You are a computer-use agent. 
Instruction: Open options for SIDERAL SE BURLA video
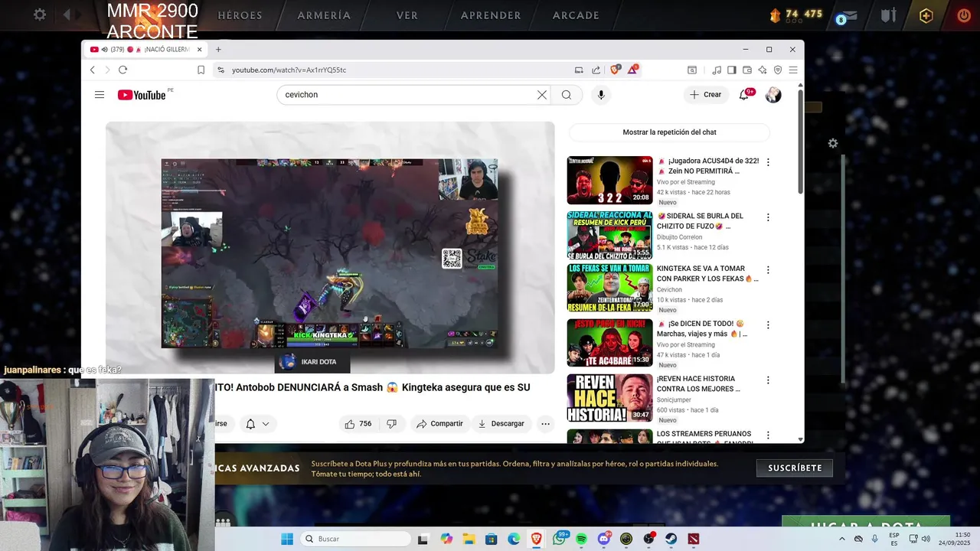pyautogui.click(x=768, y=217)
